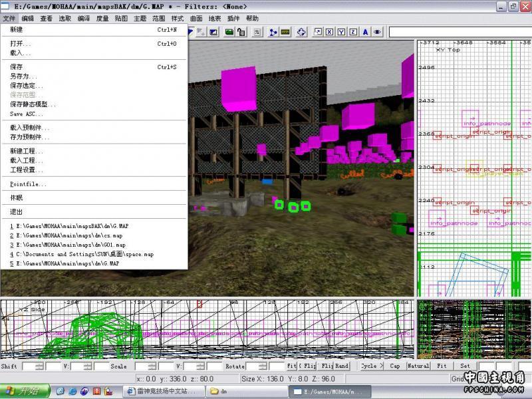Open the 开始 Start button

coord(25,391)
